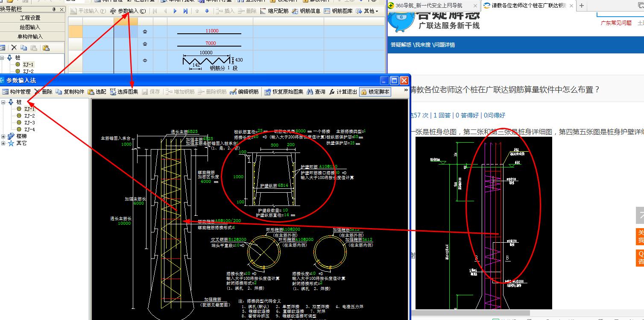Click 参数输入 in the main toolbar
Viewport: 644px width, 320px height.
[x=128, y=11]
